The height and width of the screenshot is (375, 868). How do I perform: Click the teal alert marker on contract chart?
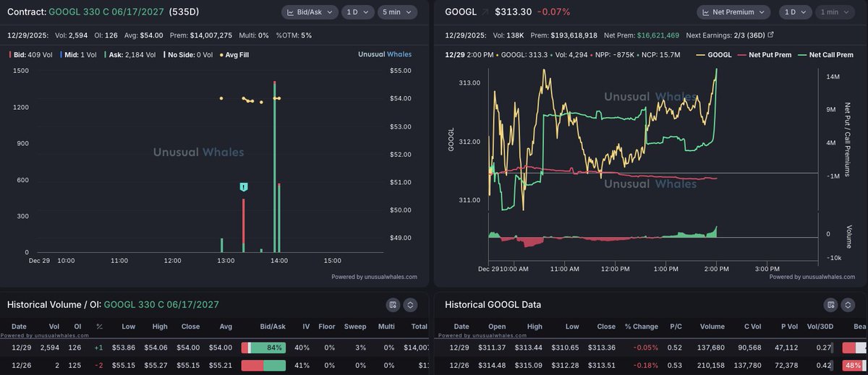[x=244, y=187]
